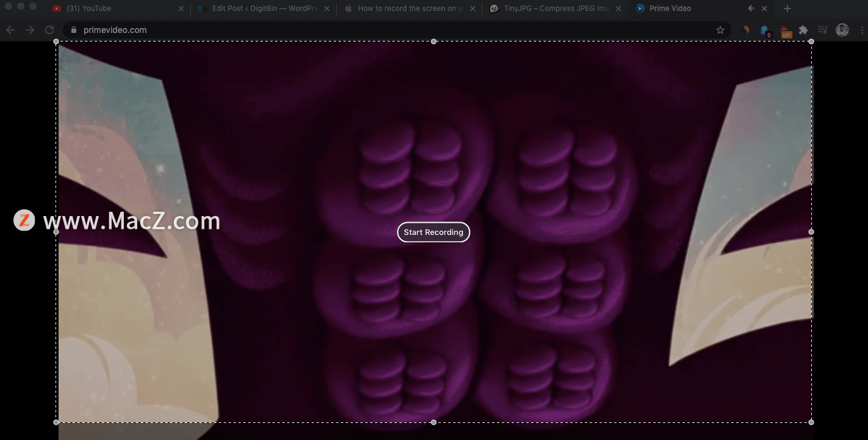The height and width of the screenshot is (440, 868).
Task: Close the YouTube tab
Action: point(181,9)
